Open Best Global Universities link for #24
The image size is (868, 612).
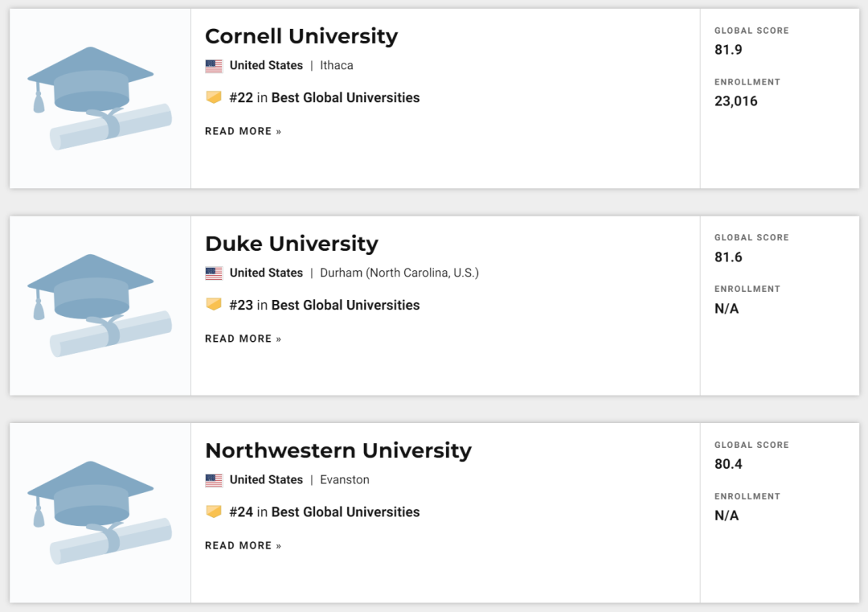pos(346,511)
